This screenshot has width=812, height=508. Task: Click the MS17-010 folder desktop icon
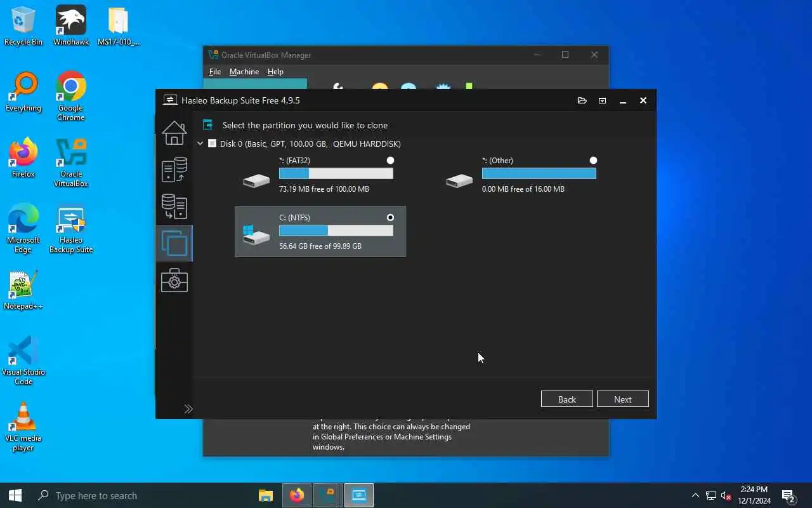pos(119,26)
